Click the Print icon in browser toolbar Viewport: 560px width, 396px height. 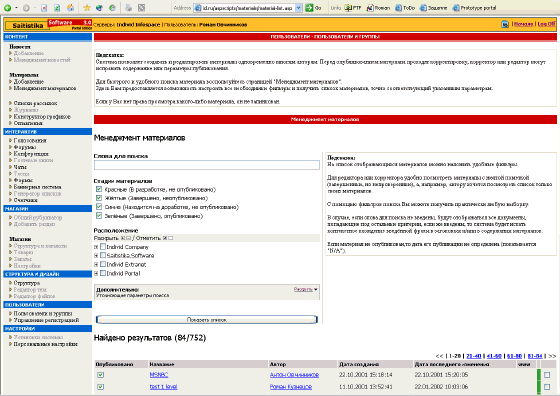point(129,7)
